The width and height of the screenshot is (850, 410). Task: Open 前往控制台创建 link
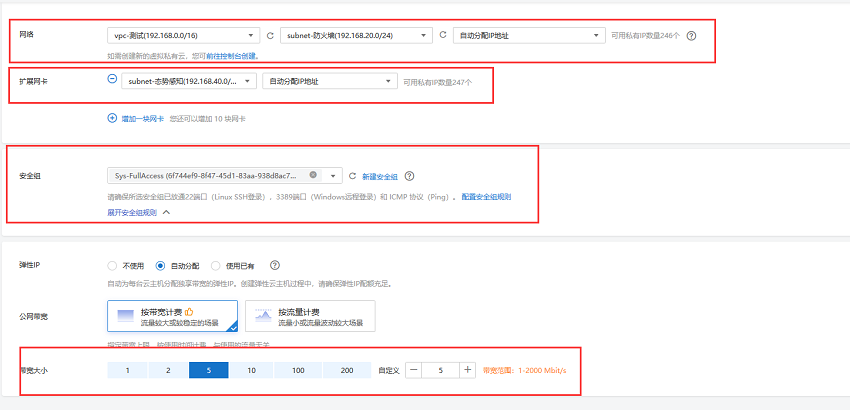coord(230,56)
